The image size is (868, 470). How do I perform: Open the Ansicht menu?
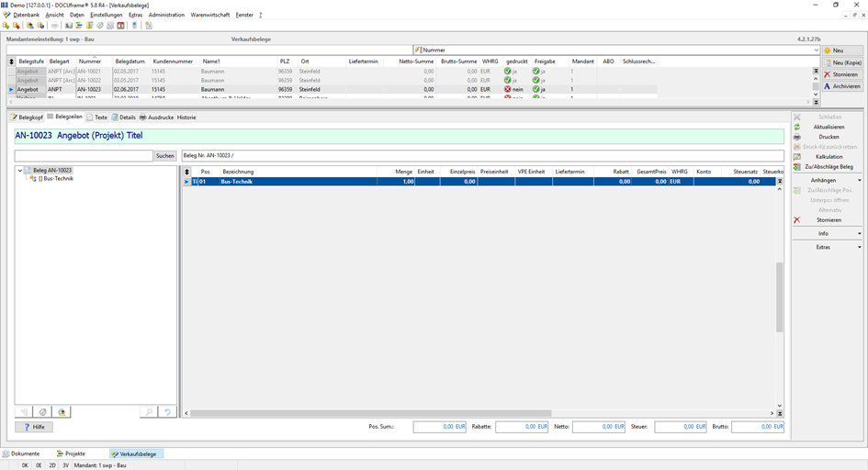point(54,15)
